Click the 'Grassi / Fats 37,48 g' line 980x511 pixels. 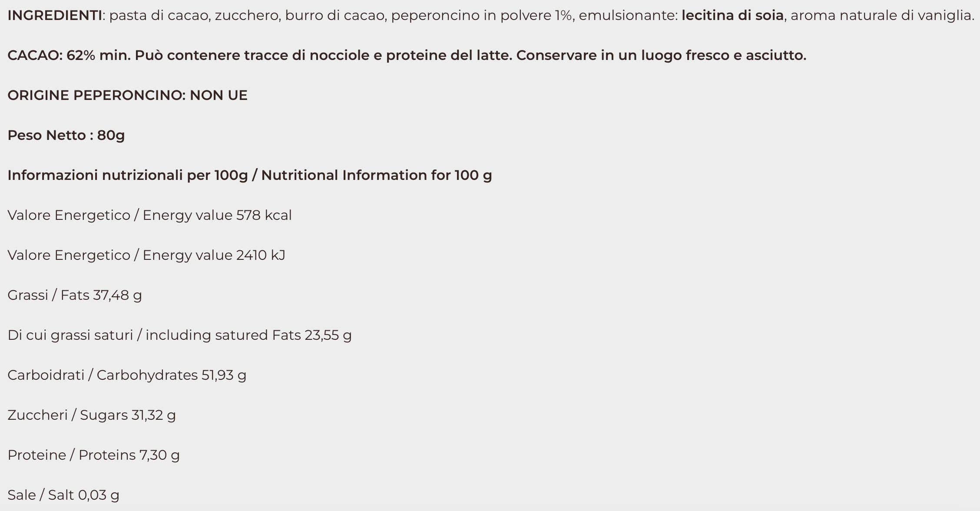coord(75,295)
